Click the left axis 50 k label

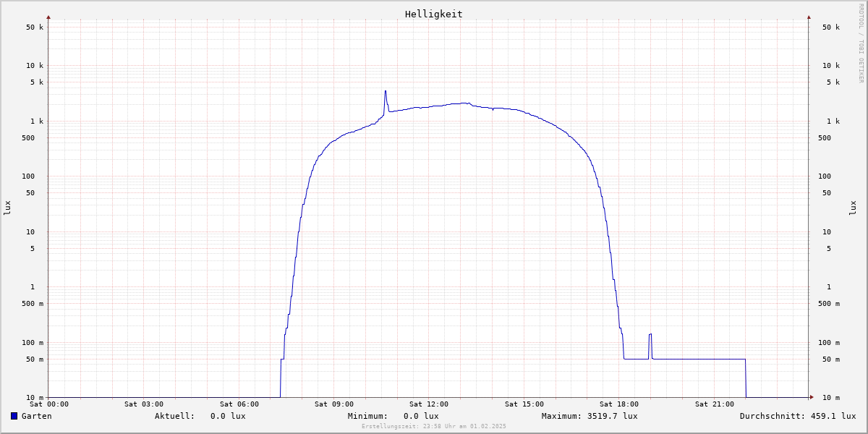point(35,27)
